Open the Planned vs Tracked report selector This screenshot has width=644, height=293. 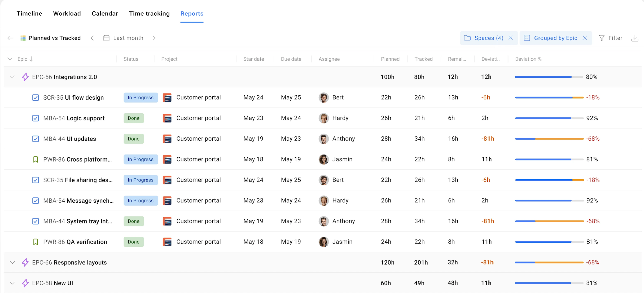point(50,38)
